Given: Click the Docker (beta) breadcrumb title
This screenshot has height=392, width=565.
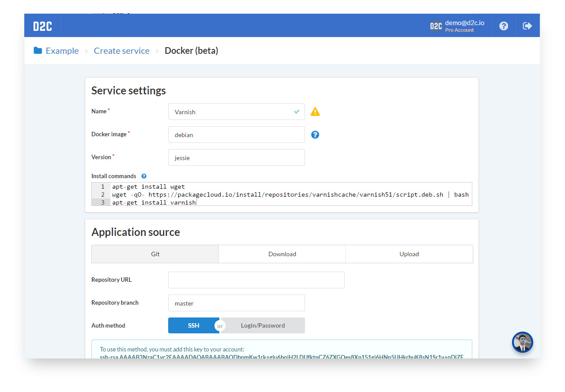Looking at the screenshot, I should (192, 51).
